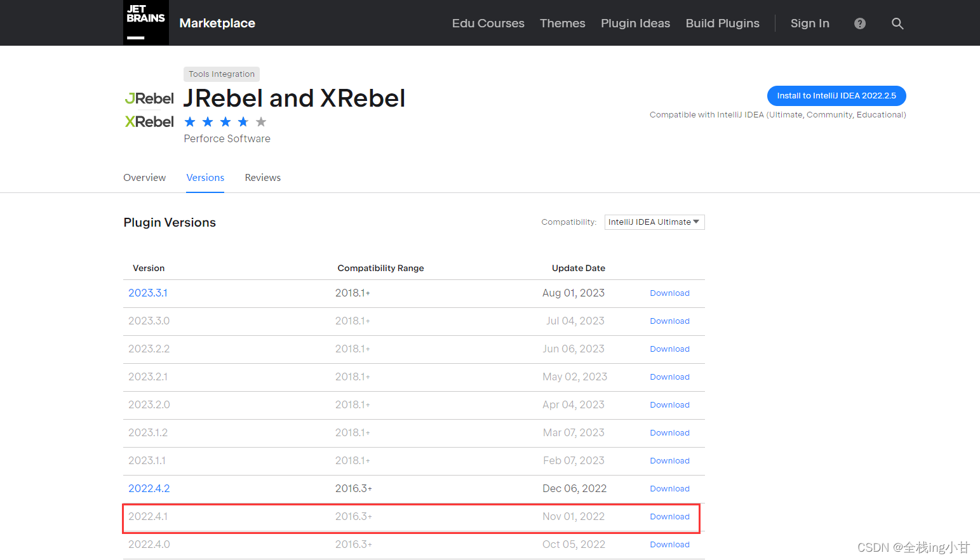Open the search magnifier icon

[897, 23]
